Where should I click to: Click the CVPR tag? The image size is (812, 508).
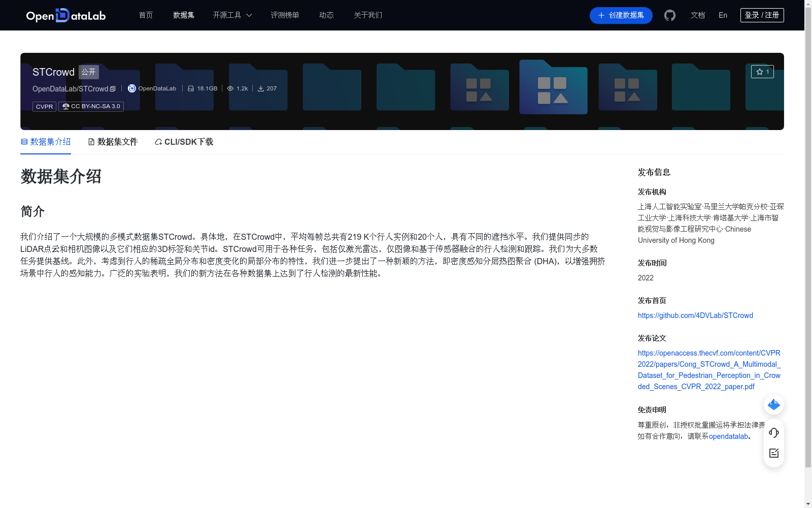[44, 107]
